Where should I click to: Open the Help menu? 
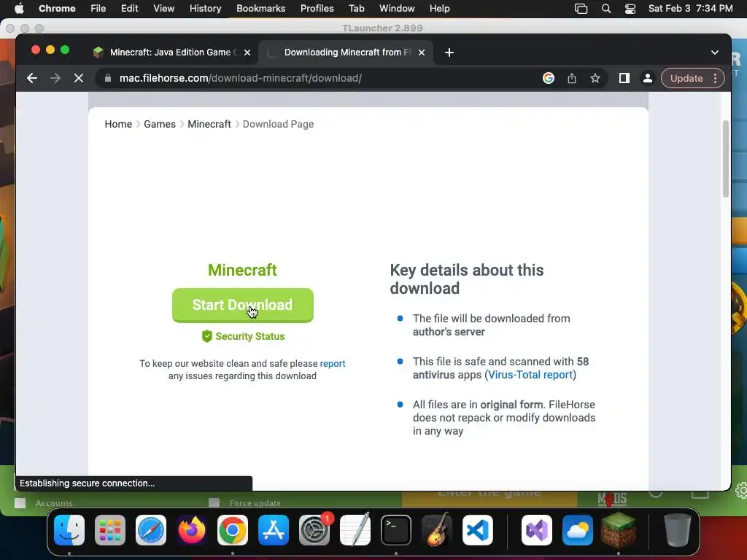(x=439, y=9)
